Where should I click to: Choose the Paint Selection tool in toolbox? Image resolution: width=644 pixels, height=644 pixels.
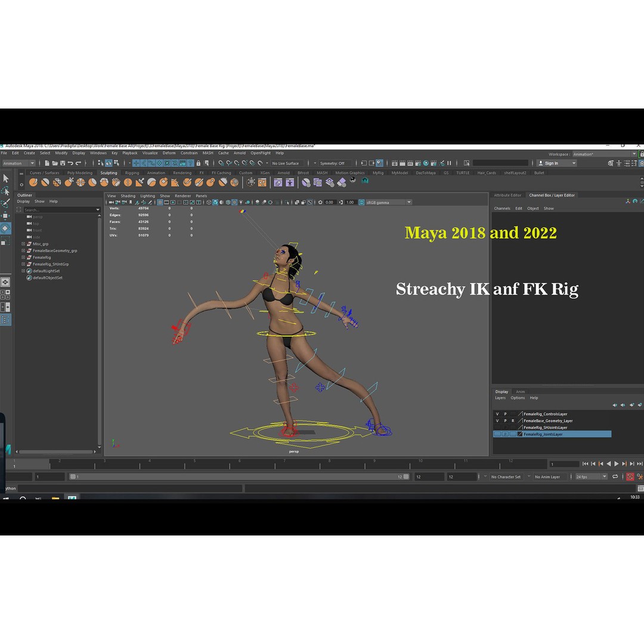click(x=6, y=203)
